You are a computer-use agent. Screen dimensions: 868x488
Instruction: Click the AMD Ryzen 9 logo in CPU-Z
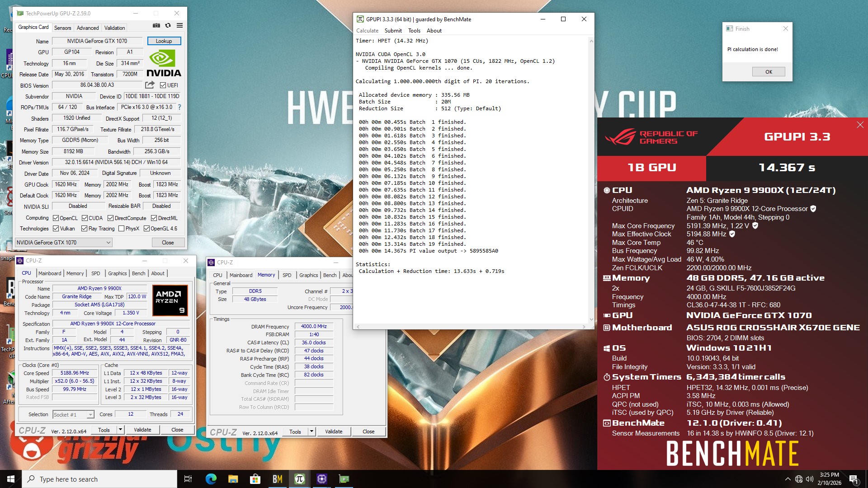[170, 300]
